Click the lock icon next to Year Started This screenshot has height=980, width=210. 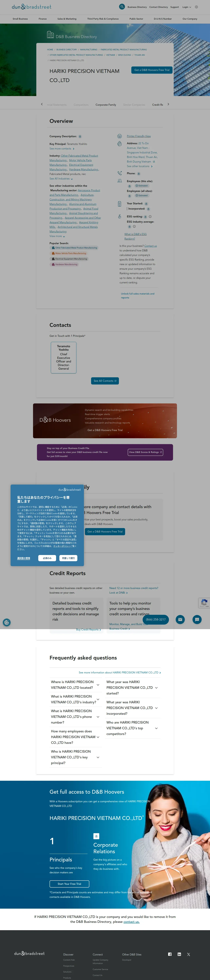(146, 204)
